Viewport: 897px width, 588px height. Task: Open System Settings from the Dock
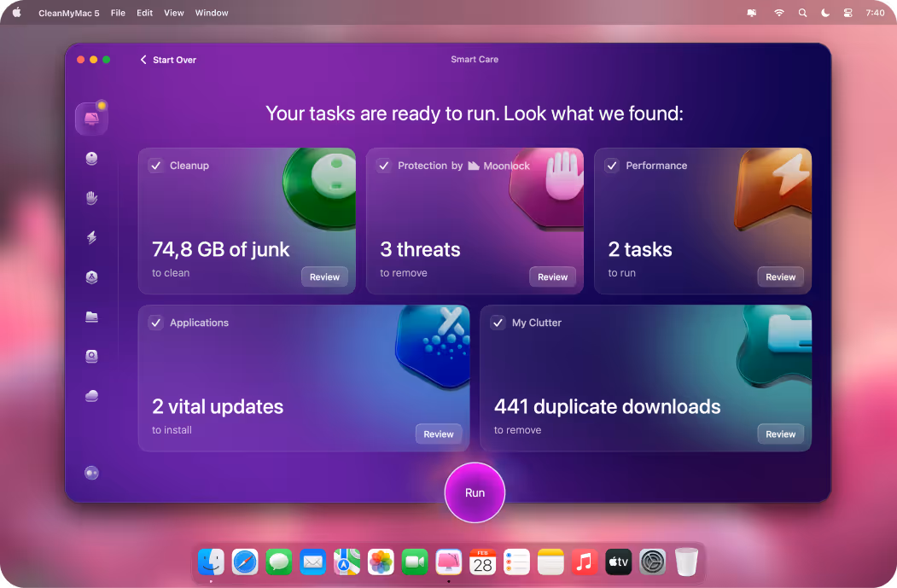click(x=652, y=562)
